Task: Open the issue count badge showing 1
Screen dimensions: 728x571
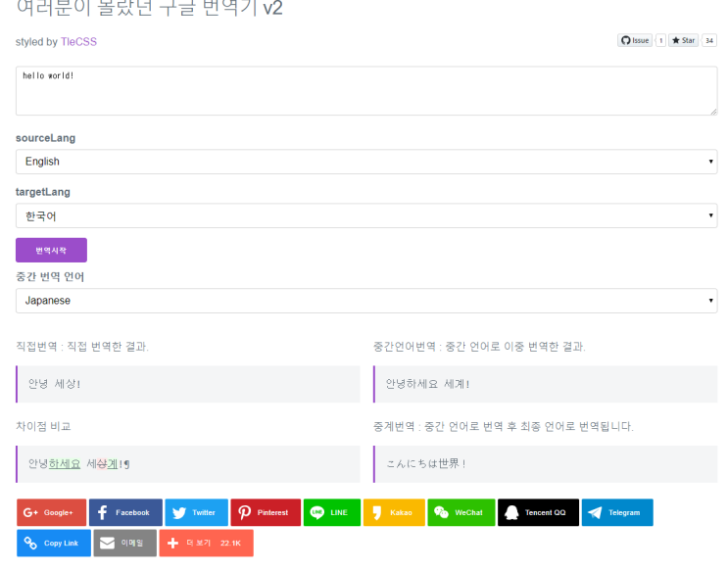Action: [x=660, y=40]
